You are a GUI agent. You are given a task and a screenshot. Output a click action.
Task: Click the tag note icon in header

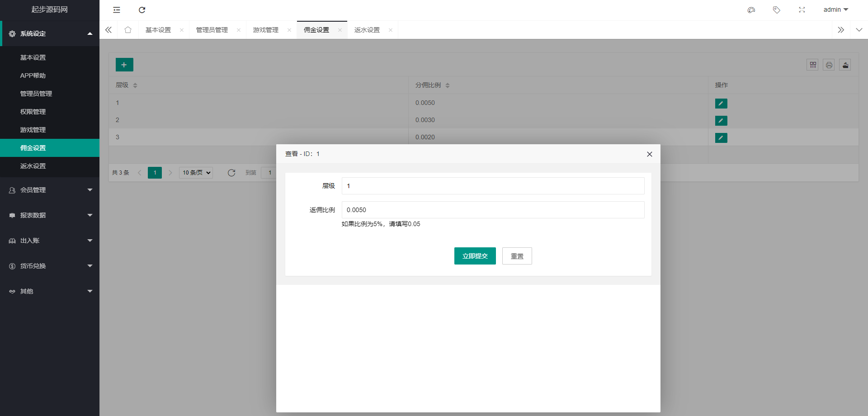(x=777, y=10)
